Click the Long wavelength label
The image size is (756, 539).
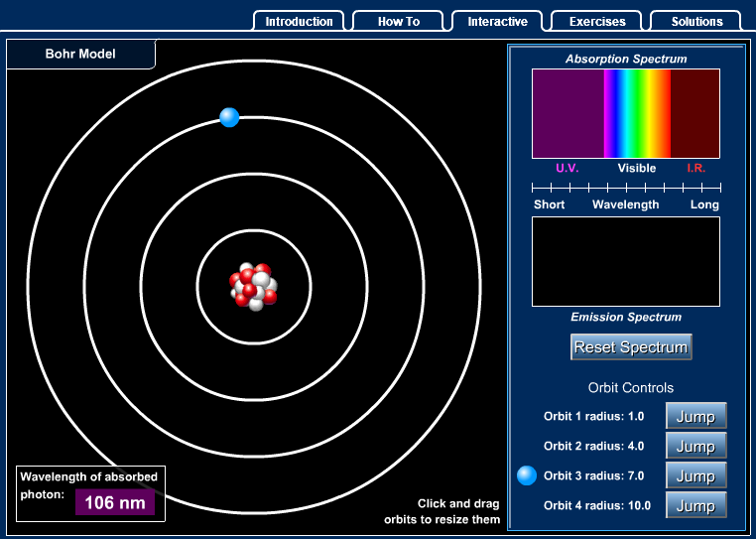704,204
